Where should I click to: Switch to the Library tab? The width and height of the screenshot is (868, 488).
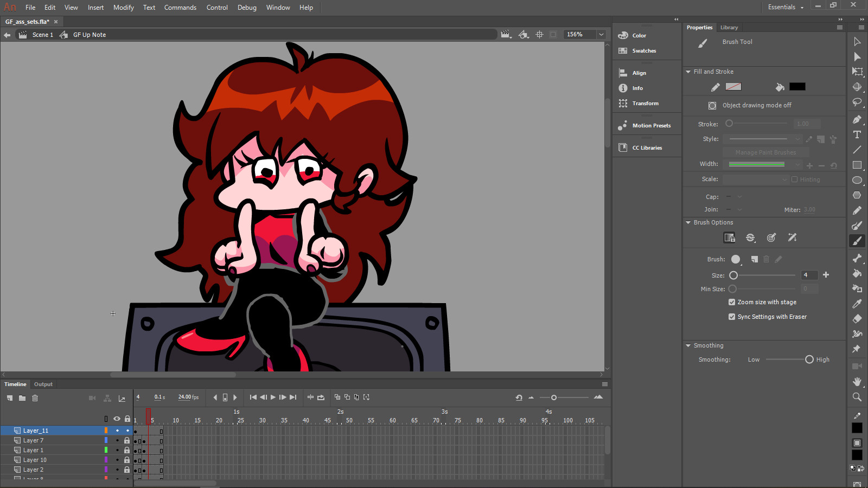tap(729, 27)
